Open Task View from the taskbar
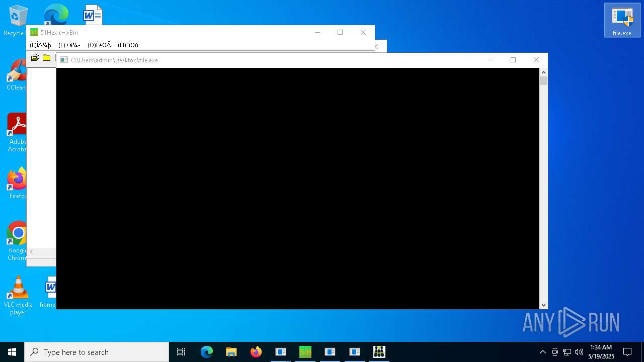This screenshot has width=644, height=362. click(x=181, y=352)
